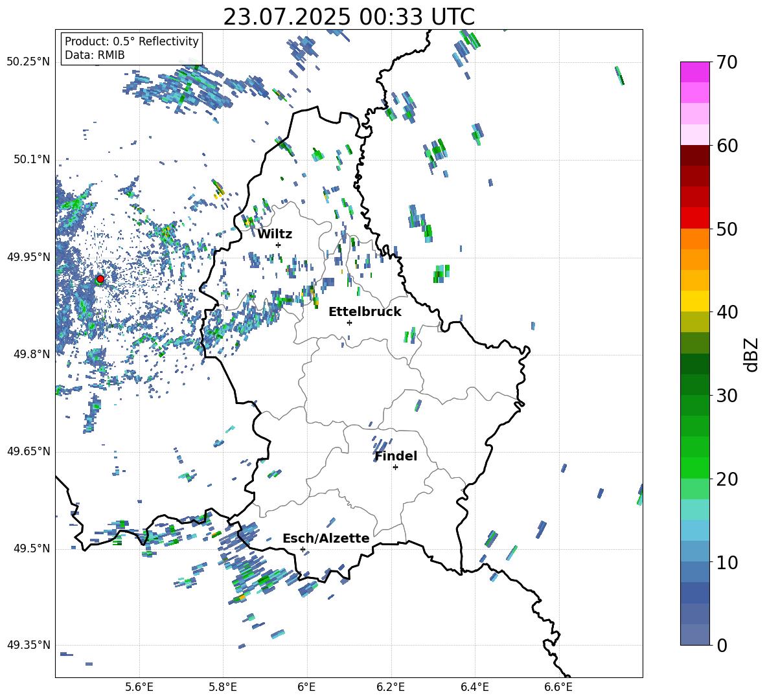Click the Findel station label
This screenshot has width=767, height=700.
[396, 456]
